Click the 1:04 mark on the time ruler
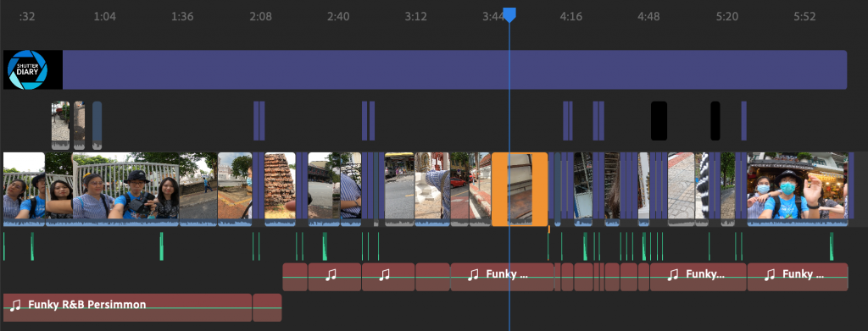868x331 pixels. pyautogui.click(x=104, y=17)
